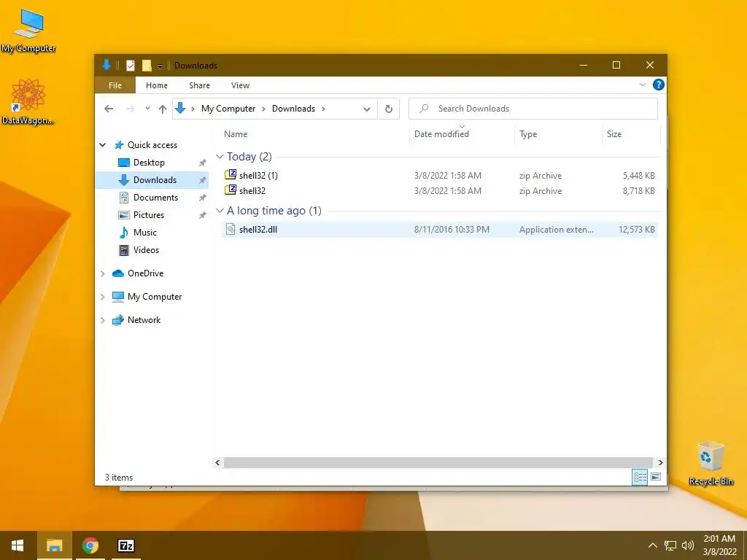This screenshot has height=560, width=747.
Task: Open the My Computer desktop icon
Action: pos(28,31)
